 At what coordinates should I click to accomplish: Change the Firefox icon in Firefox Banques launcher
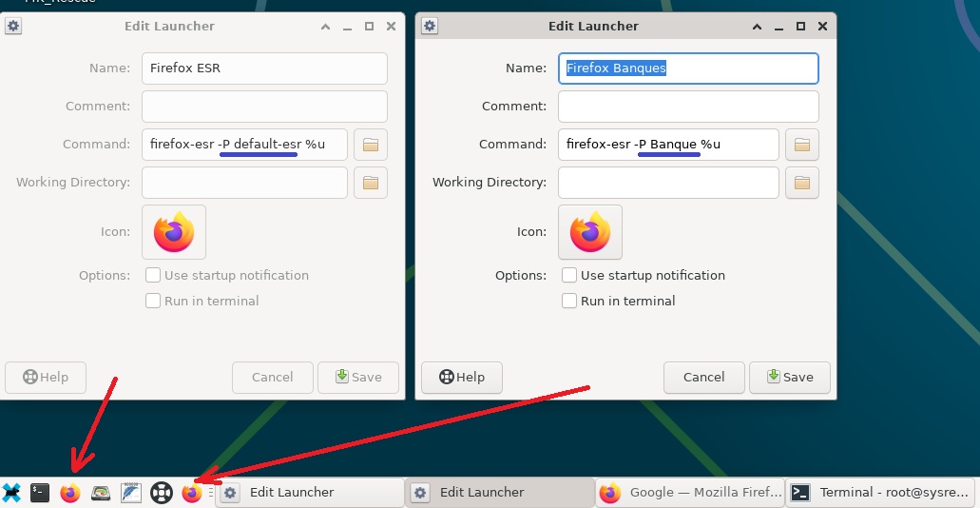point(590,232)
